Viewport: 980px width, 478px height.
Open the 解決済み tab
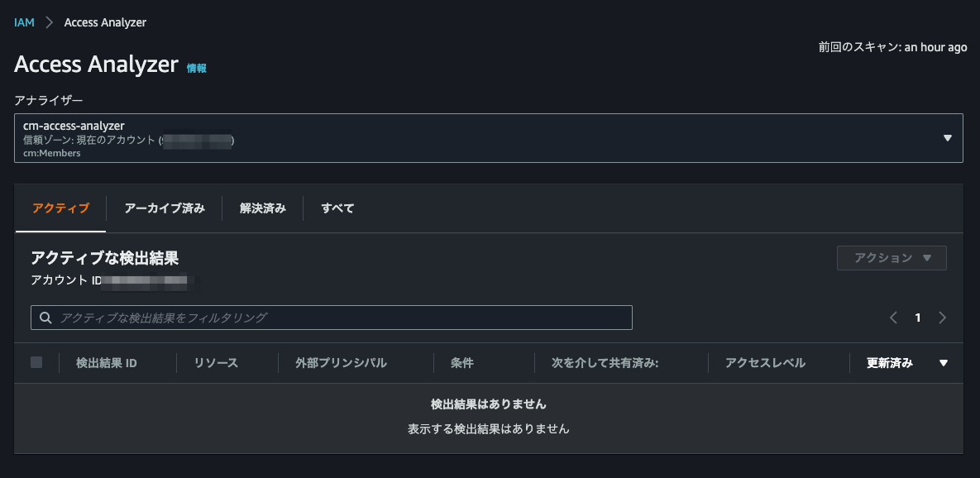pyautogui.click(x=263, y=208)
